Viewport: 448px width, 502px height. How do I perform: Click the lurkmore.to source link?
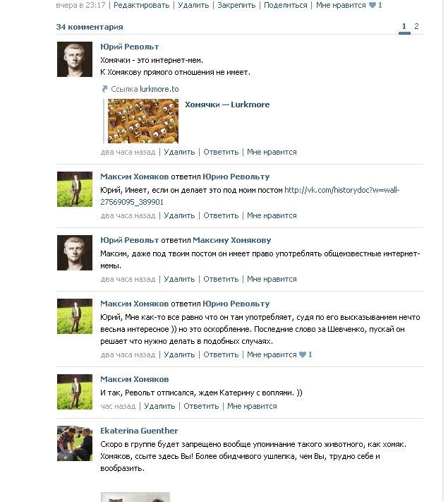[x=159, y=90]
